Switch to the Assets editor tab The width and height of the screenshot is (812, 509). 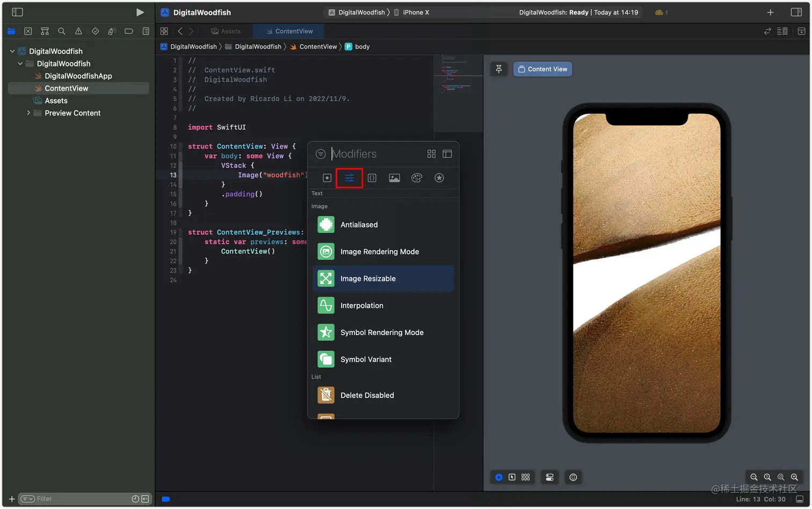pyautogui.click(x=226, y=31)
